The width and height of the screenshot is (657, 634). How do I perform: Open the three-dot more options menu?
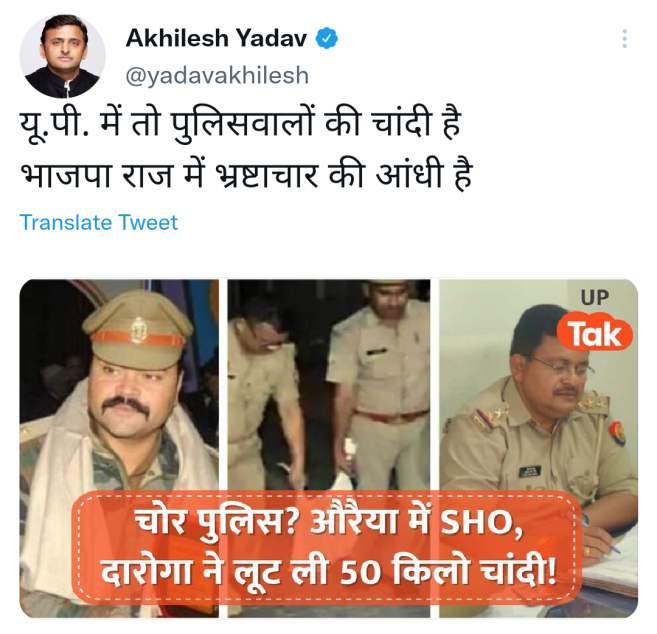coord(625,39)
